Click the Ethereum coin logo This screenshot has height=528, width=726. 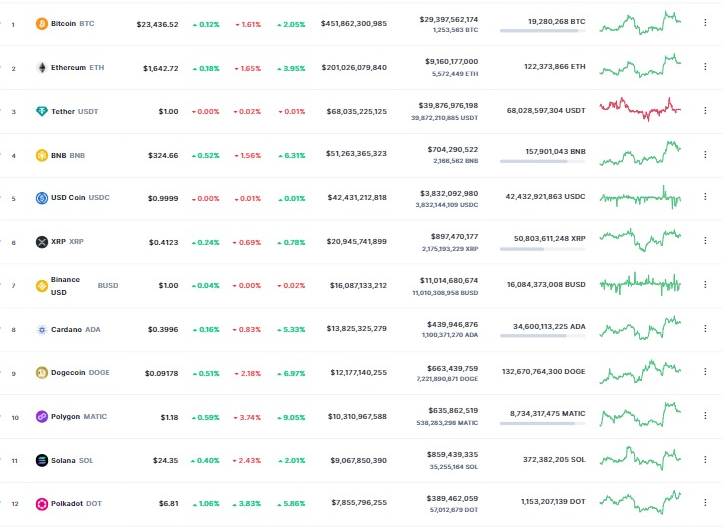pyautogui.click(x=42, y=68)
